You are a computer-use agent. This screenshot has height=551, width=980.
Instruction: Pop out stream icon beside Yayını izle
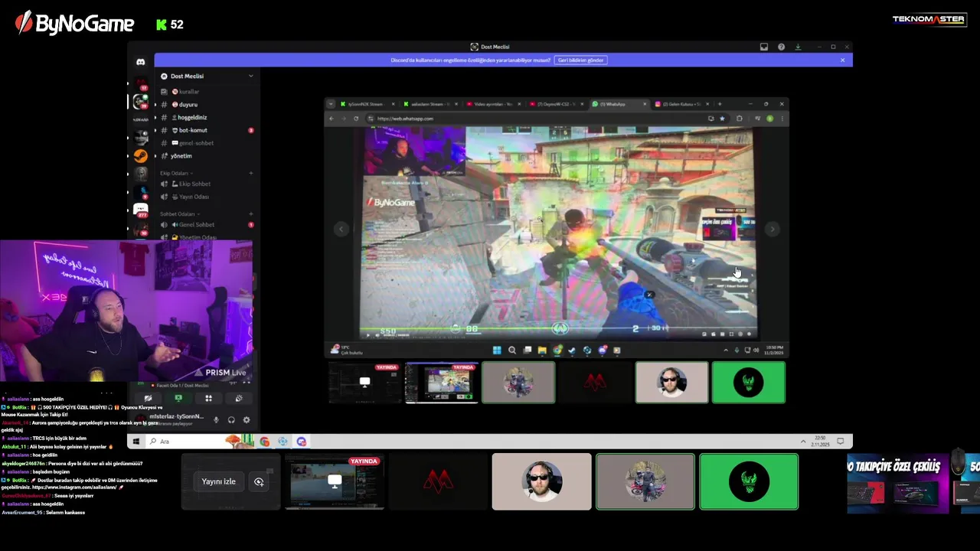pos(259,481)
